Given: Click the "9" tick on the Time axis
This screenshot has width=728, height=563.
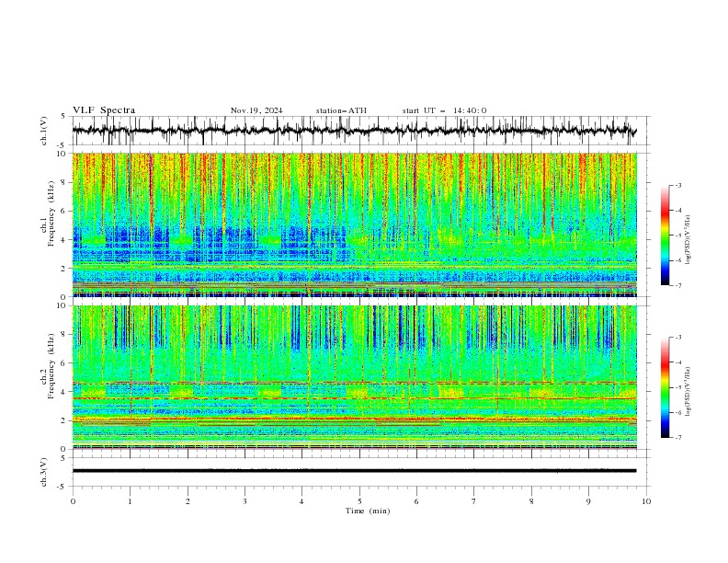Looking at the screenshot, I should click(x=588, y=501).
